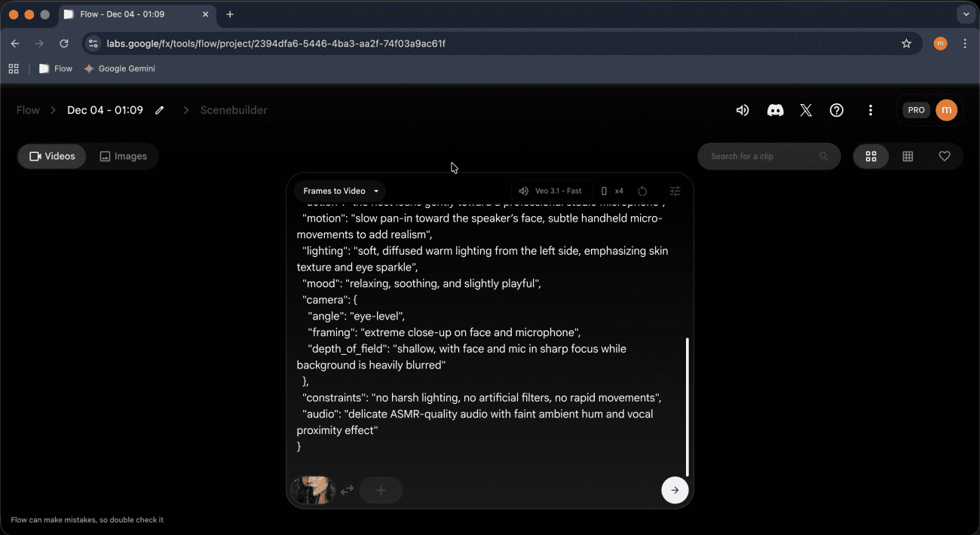
Task: Switch to large grid view
Action: [871, 156]
